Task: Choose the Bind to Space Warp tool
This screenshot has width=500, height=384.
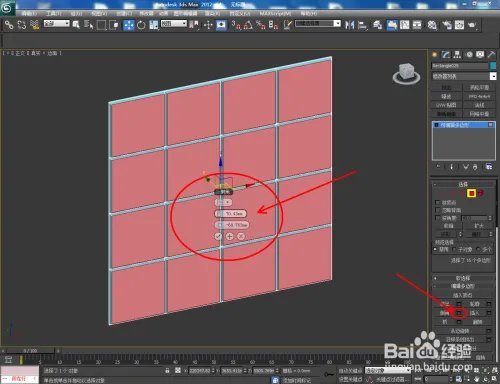Action: [34, 25]
